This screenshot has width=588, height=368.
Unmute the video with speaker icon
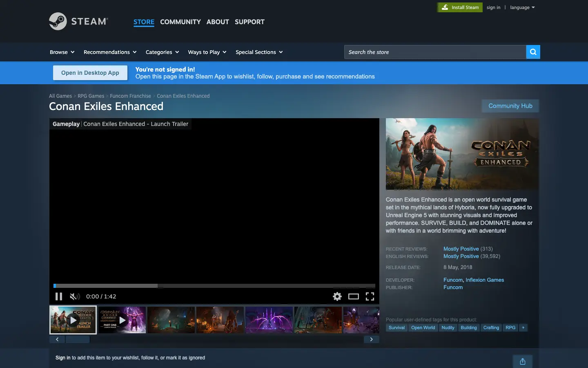click(x=75, y=296)
